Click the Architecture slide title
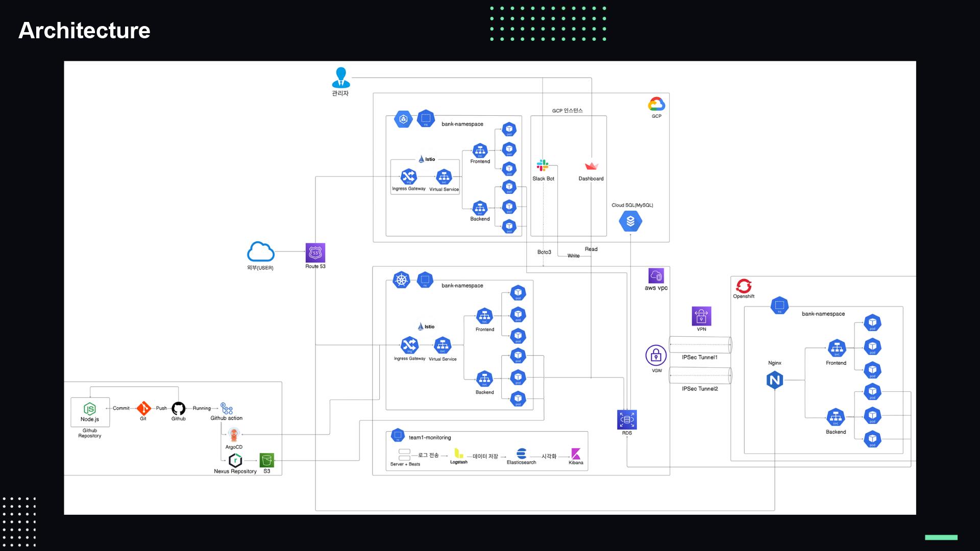 point(84,31)
